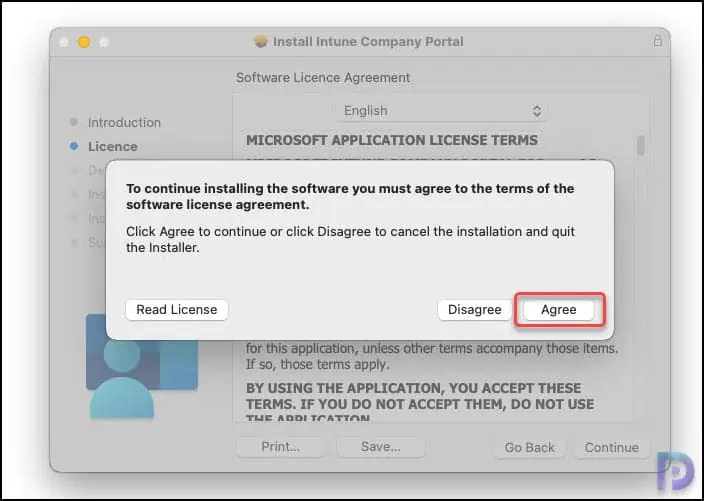Image resolution: width=704 pixels, height=501 pixels.
Task: Click the 'Click Agree to continue' instruction text
Action: (x=350, y=240)
